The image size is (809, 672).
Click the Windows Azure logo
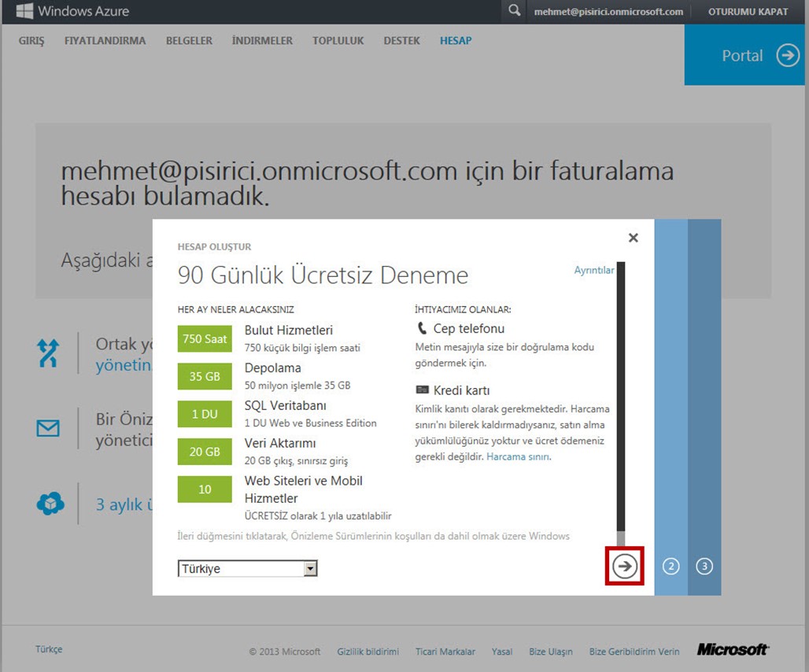click(72, 11)
